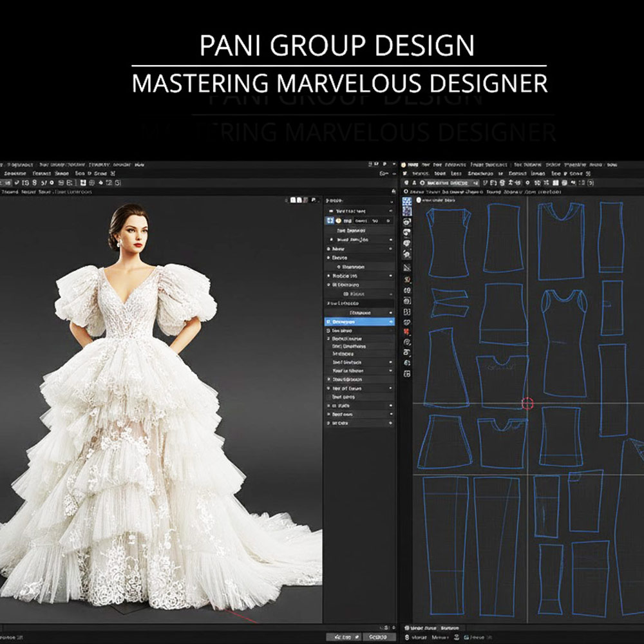Image resolution: width=644 pixels, height=644 pixels.
Task: Select the wide V-neck bodice pattern piece
Action: [561, 241]
